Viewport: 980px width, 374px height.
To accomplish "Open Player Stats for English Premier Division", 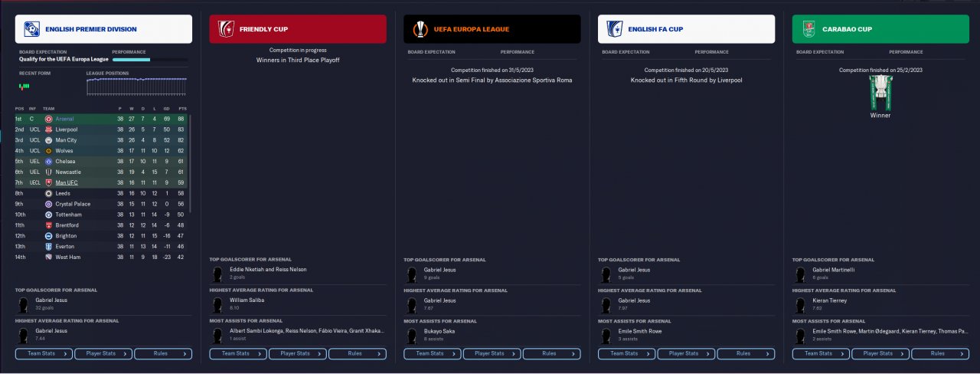I will pyautogui.click(x=103, y=353).
